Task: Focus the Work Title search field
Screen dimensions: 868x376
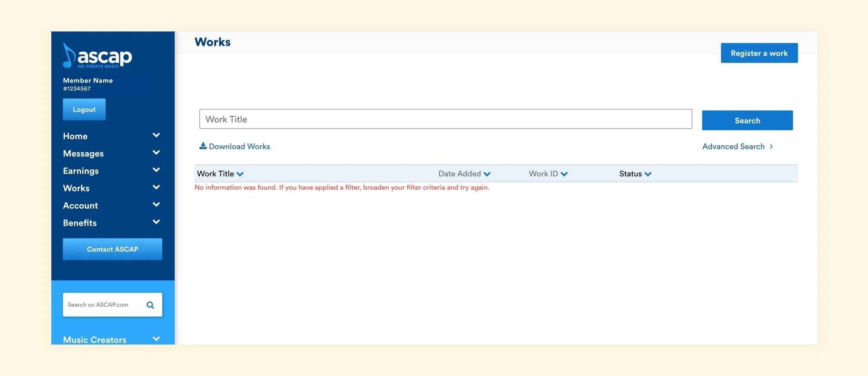Action: point(446,119)
